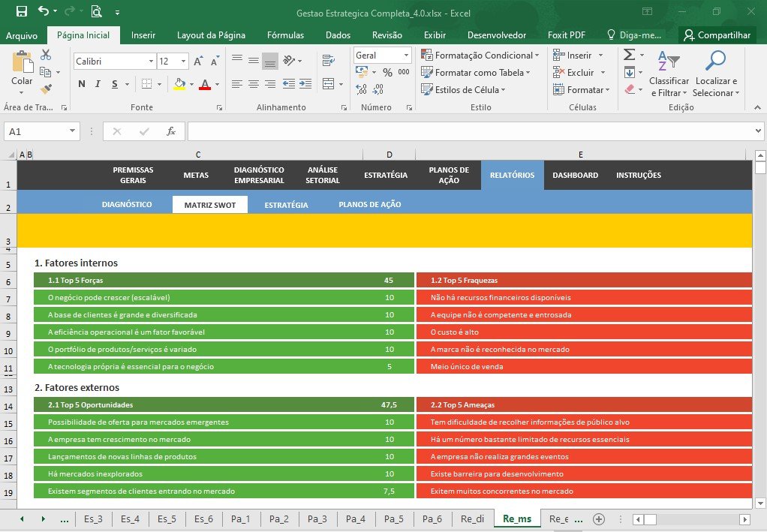
Task: Open Localizar e Selecionar magnifier icon
Action: (x=715, y=61)
